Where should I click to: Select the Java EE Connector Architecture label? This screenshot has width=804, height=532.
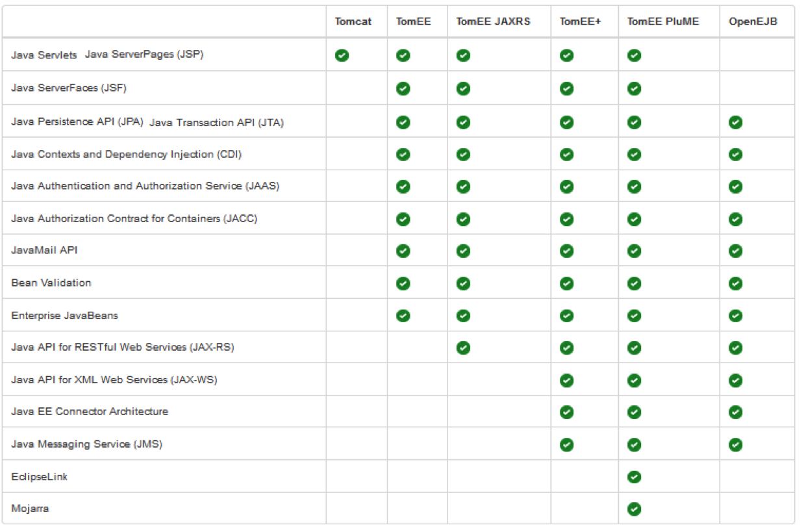pos(90,412)
